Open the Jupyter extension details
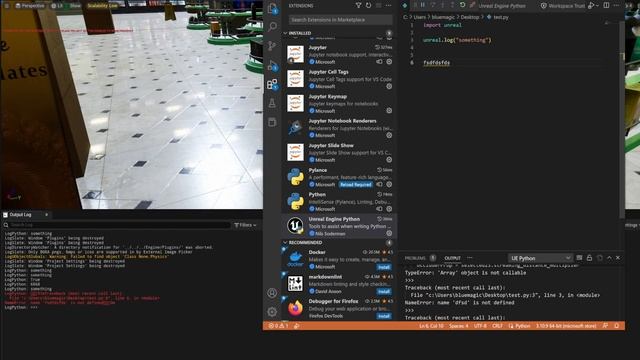 (x=338, y=54)
